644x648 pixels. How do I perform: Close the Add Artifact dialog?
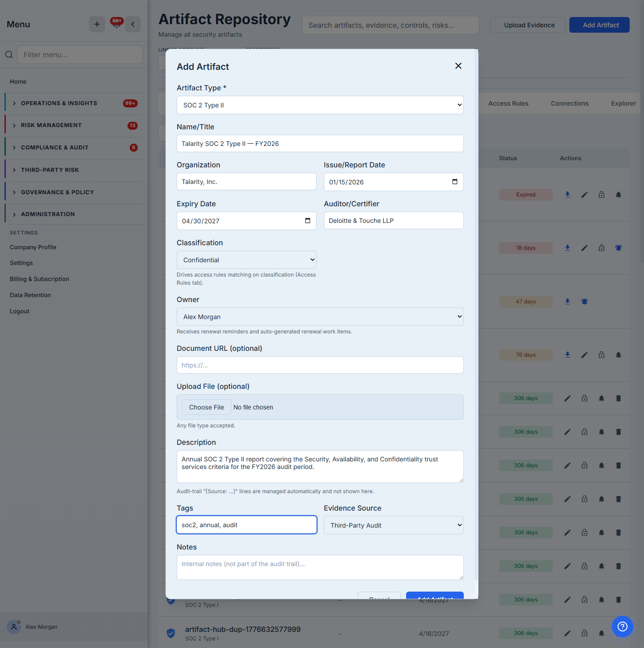(x=458, y=66)
